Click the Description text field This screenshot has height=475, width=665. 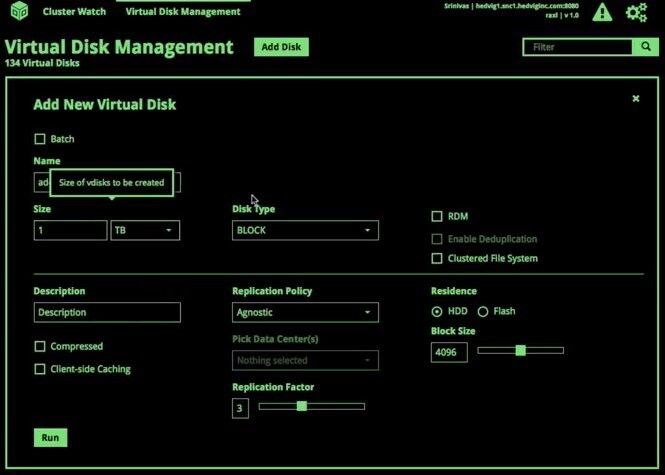tap(107, 312)
